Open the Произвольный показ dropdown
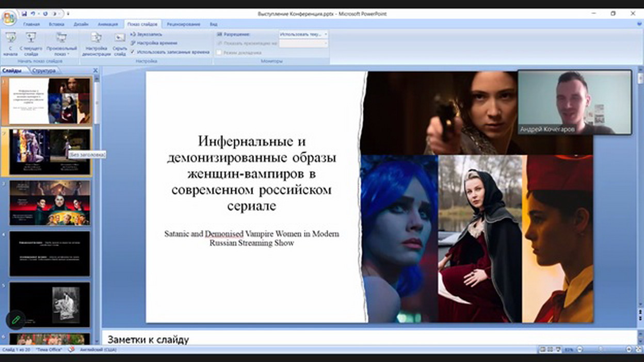 (61, 44)
